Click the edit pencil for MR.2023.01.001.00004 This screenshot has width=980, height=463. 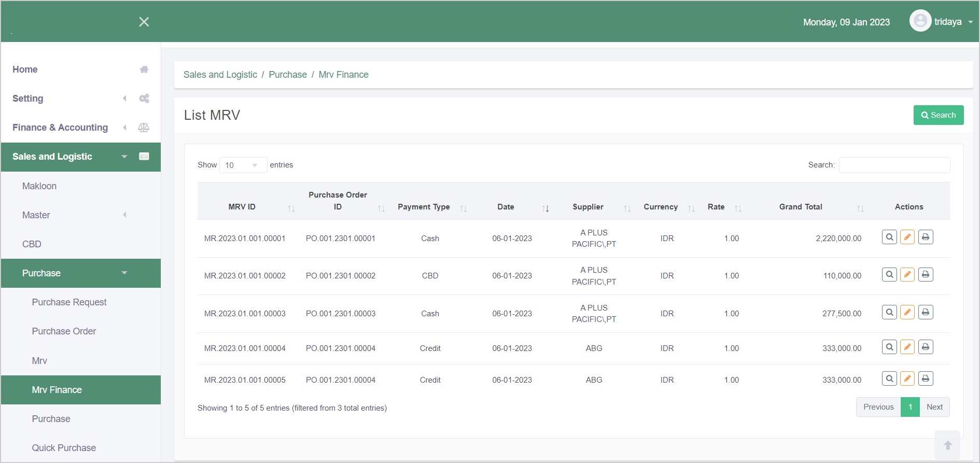[907, 347]
